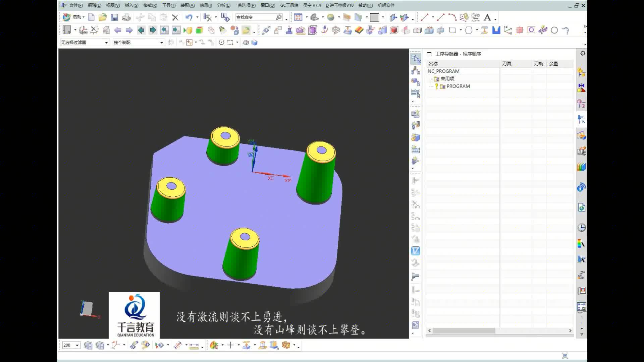This screenshot has width=644, height=362.
Task: Open the GC工具箱 menu
Action: pos(289,5)
